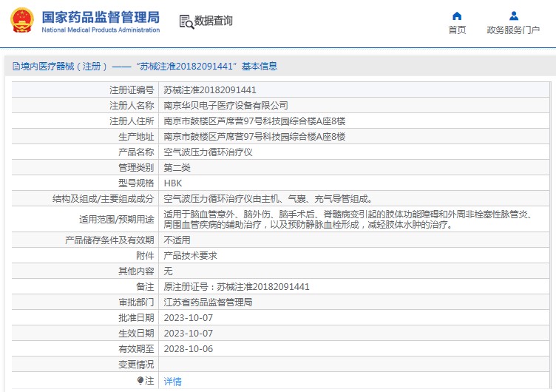The height and width of the screenshot is (392, 556).
Task: Click 南京华贝电子医疗设备有限公司 value
Action: pos(226,106)
